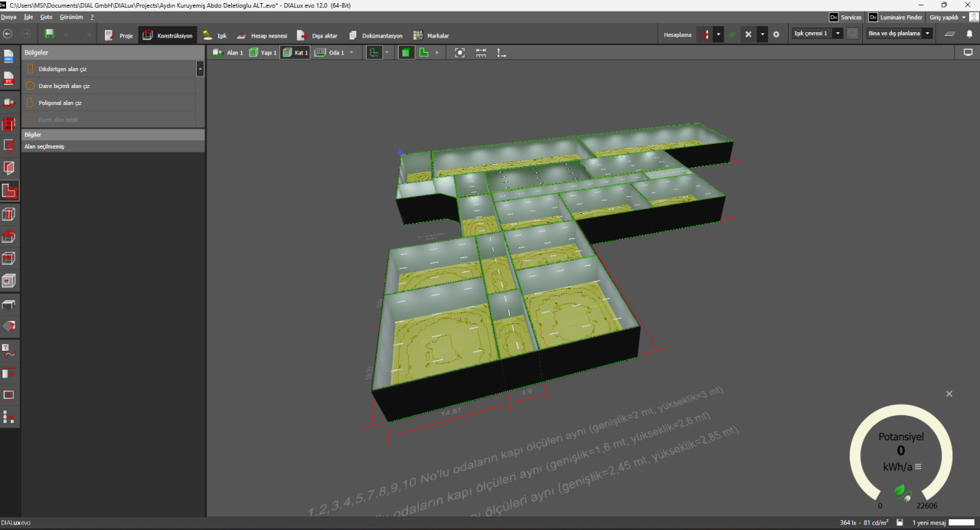Open the site tool in sidebar
The width and height of the screenshot is (980, 530).
click(9, 101)
